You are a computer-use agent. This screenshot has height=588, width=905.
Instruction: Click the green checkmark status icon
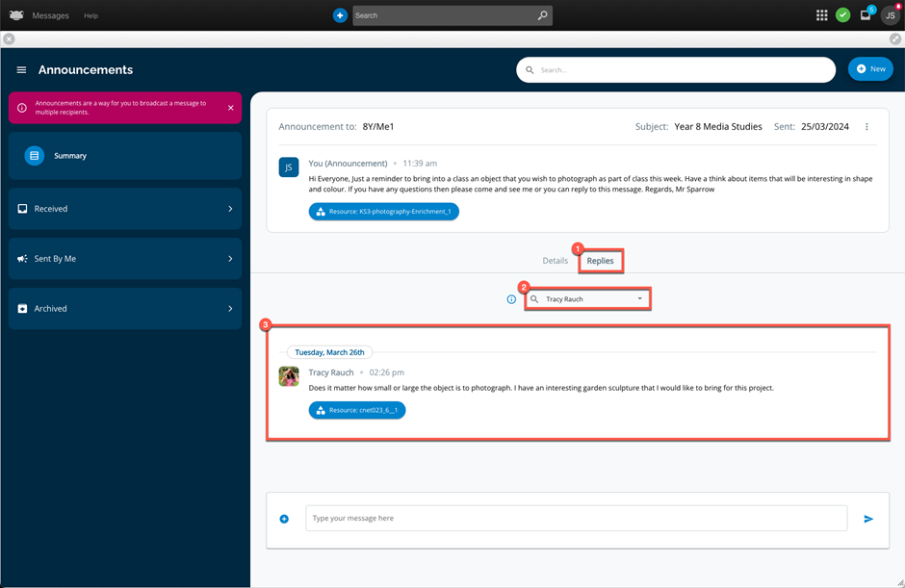[842, 15]
